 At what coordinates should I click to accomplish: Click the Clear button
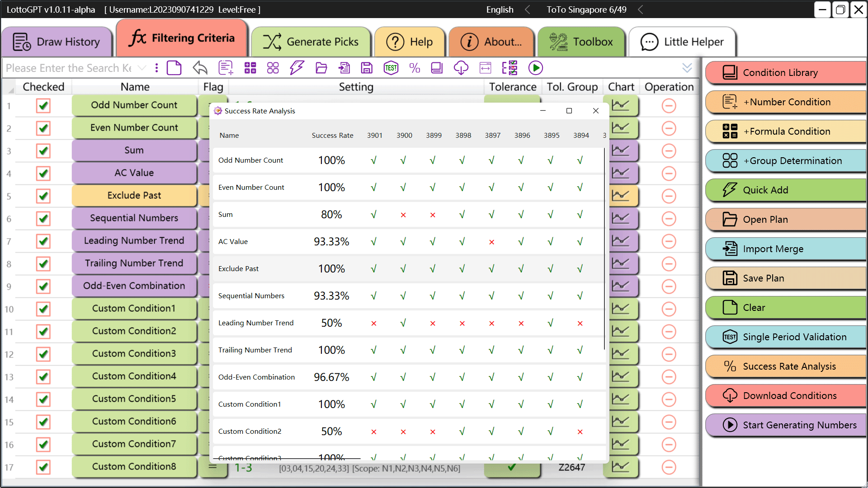tap(786, 308)
